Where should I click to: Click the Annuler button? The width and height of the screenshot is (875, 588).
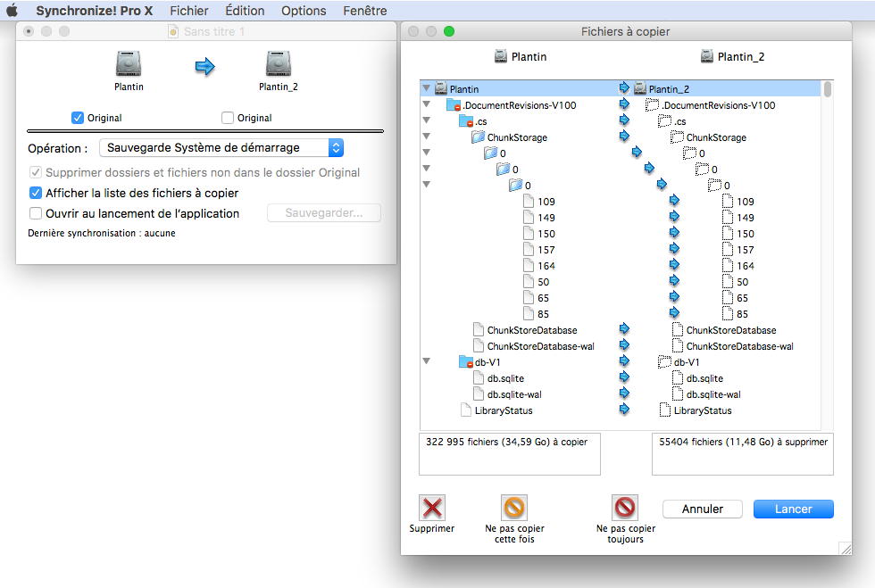pos(703,509)
